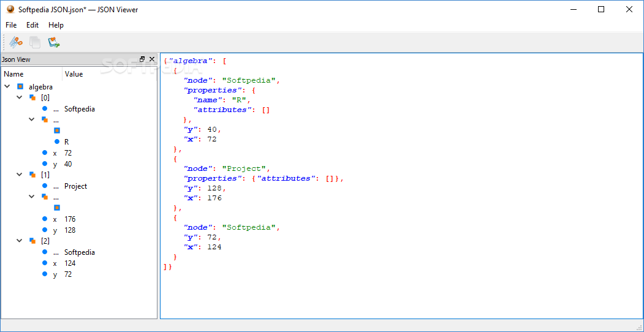Collapse the [2] tree node
Screen dimensions: 644x332
(x=20, y=241)
